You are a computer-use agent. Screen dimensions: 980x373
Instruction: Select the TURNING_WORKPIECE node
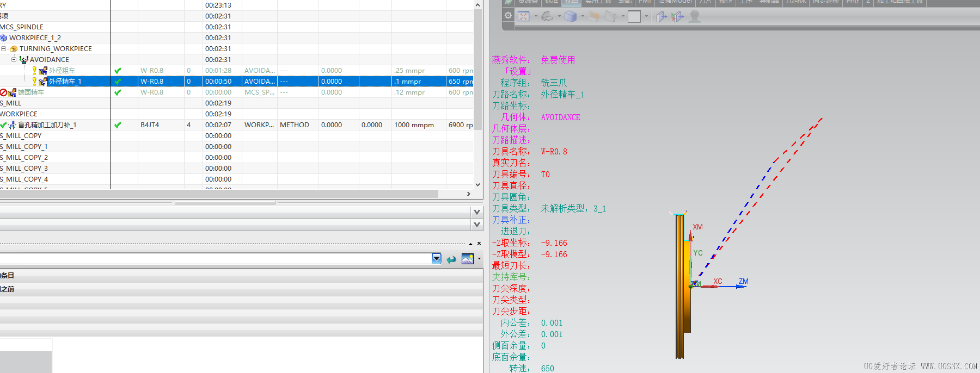(56, 49)
